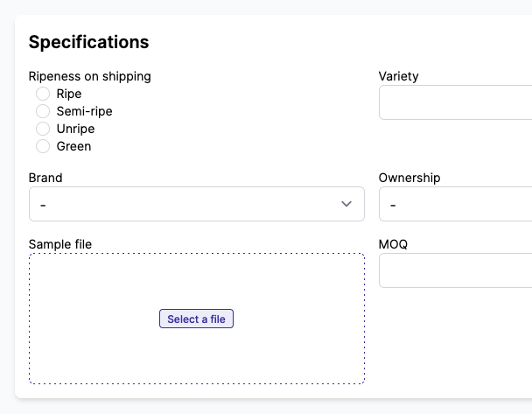
Task: Focus the MOQ input field
Action: [455, 270]
